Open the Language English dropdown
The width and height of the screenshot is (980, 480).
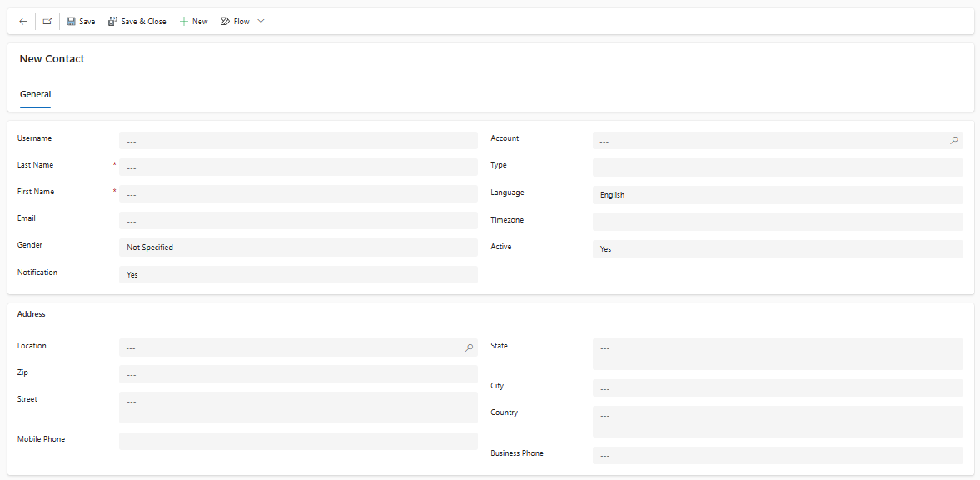778,195
